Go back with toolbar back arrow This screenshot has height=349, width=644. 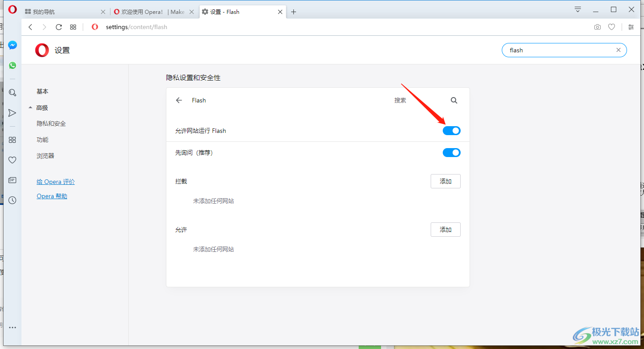coord(30,27)
